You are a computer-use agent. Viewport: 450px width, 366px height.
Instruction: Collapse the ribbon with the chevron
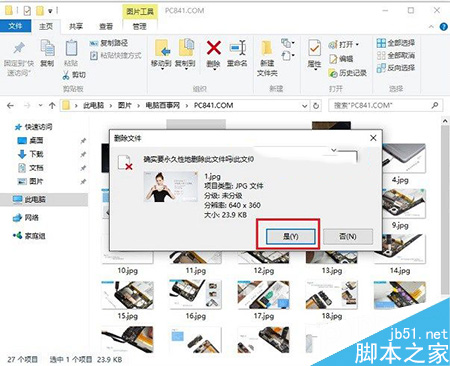(x=431, y=27)
